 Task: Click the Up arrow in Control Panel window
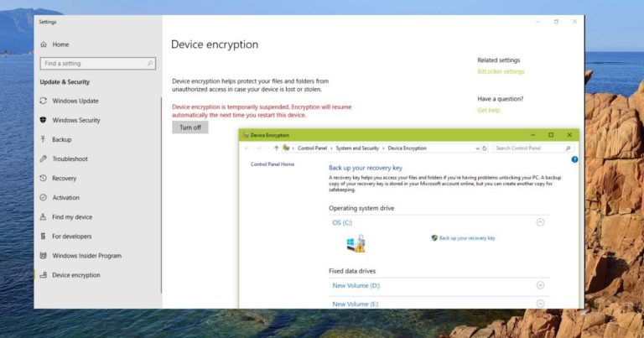point(277,148)
